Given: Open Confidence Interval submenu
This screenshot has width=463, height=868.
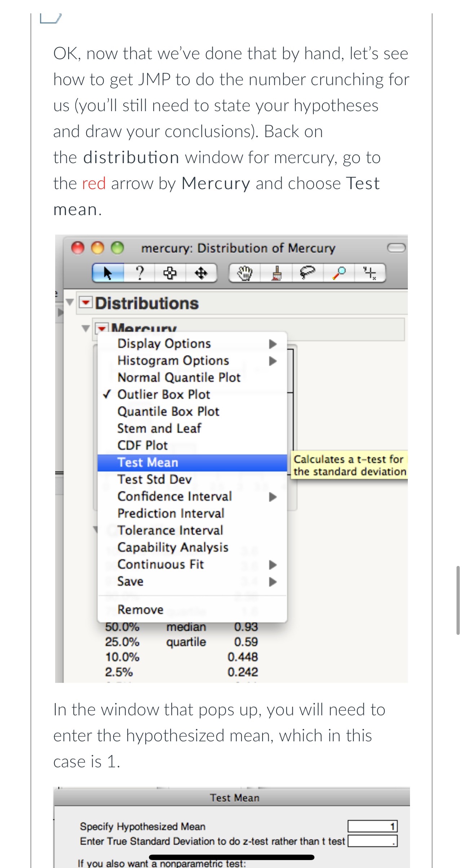Looking at the screenshot, I should [x=192, y=497].
